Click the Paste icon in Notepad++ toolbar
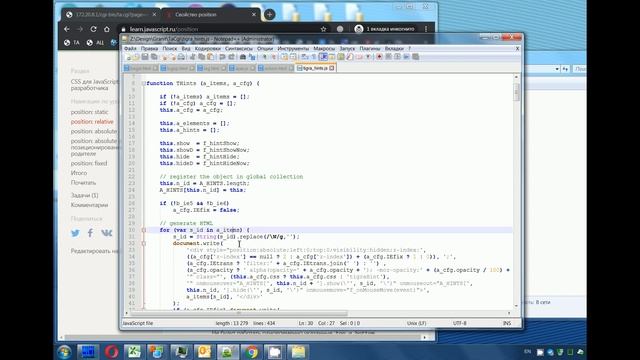Viewport: 640px width, 360px height. [210, 57]
